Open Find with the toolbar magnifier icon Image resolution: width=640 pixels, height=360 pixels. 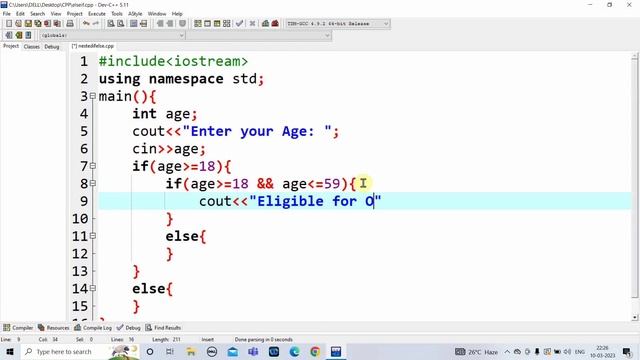pos(111,24)
